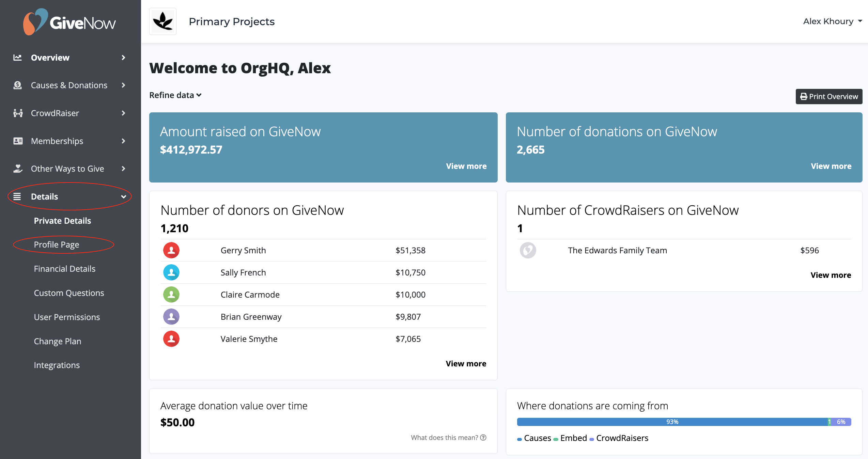Click the Causes legend entry
The width and height of the screenshot is (868, 459).
point(534,438)
